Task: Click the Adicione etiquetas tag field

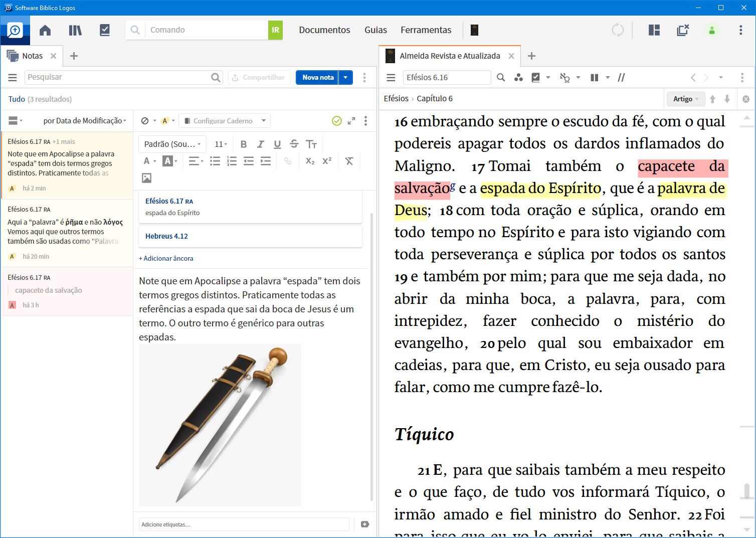Action: click(x=244, y=524)
